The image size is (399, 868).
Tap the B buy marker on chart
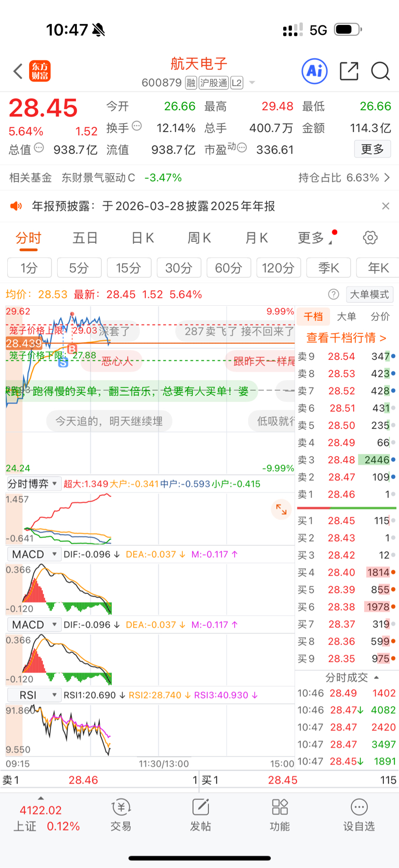(x=72, y=349)
